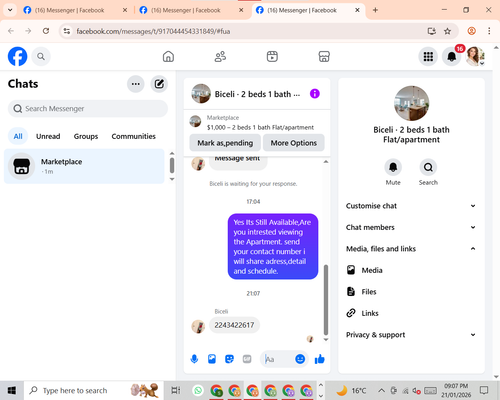Open Facebook search magnifier icon
This screenshot has width=500, height=400.
click(41, 57)
